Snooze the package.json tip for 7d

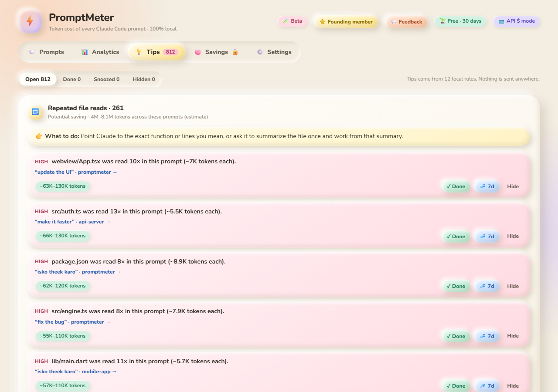pos(487,286)
